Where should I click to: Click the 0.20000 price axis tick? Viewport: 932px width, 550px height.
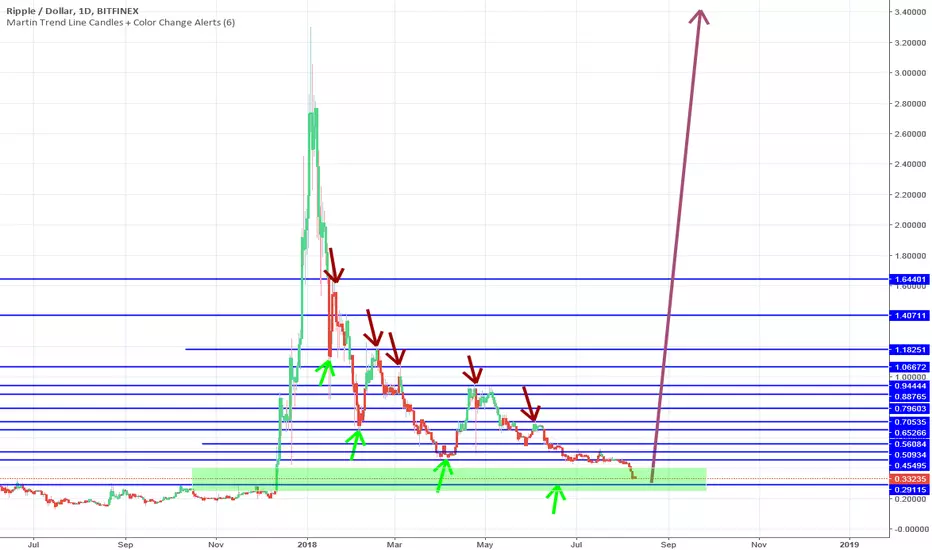pyautogui.click(x=910, y=499)
